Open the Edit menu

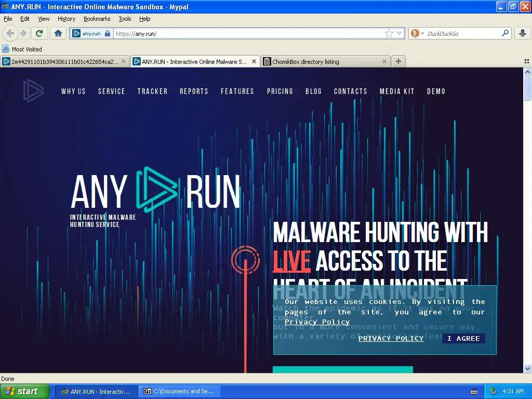(x=25, y=19)
